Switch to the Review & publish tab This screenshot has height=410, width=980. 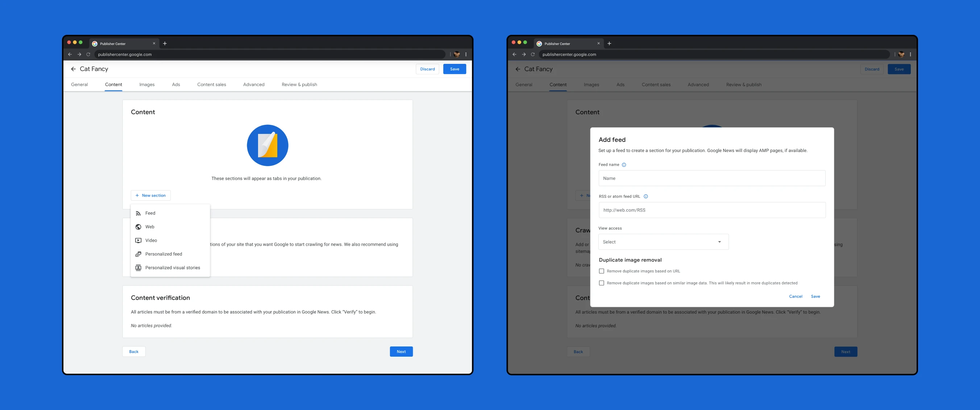click(x=299, y=84)
